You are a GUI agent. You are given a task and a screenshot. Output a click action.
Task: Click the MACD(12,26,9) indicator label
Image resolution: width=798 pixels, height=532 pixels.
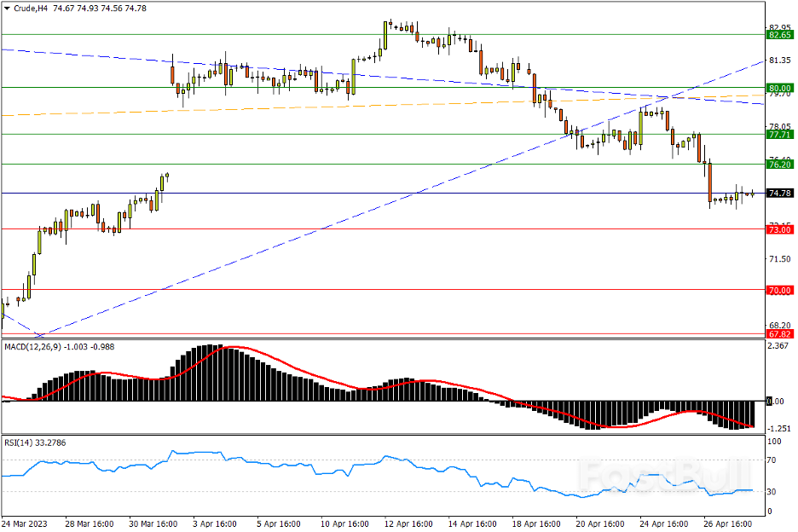pyautogui.click(x=33, y=347)
